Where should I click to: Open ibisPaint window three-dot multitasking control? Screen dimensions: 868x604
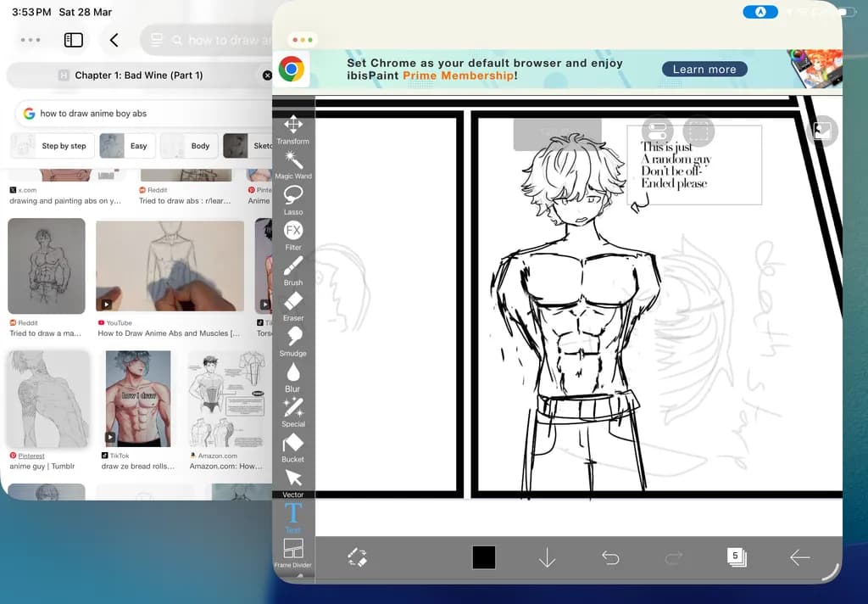303,40
